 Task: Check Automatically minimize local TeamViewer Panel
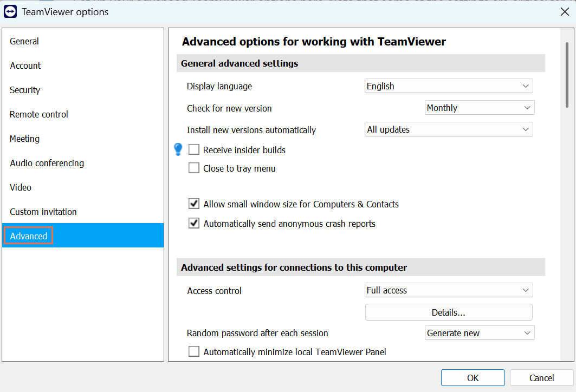pyautogui.click(x=194, y=351)
